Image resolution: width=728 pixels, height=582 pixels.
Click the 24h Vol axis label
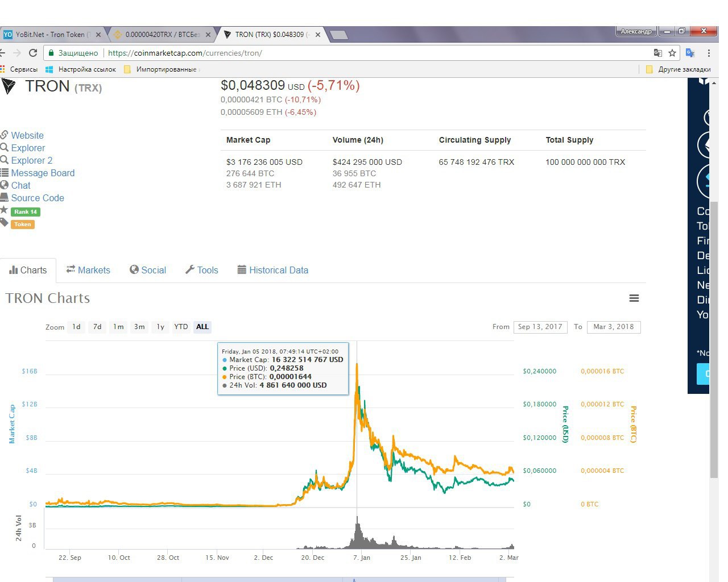pos(19,528)
